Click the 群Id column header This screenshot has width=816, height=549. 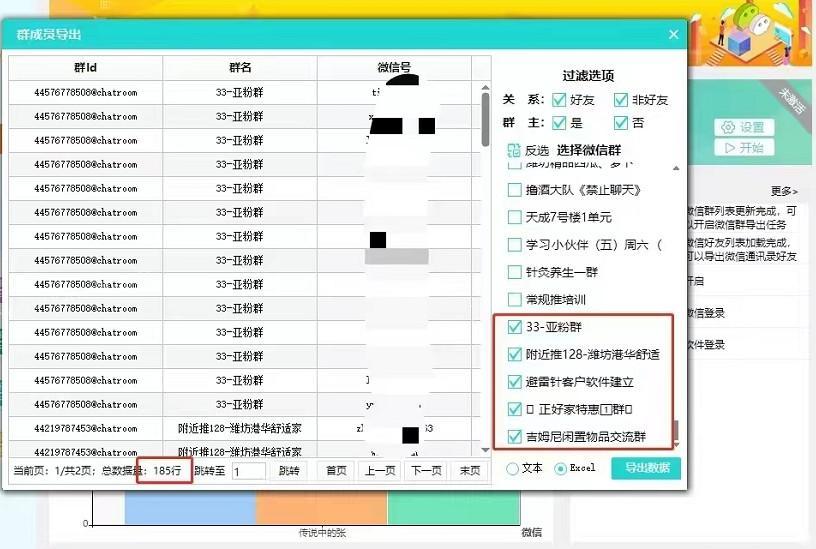(x=85, y=68)
